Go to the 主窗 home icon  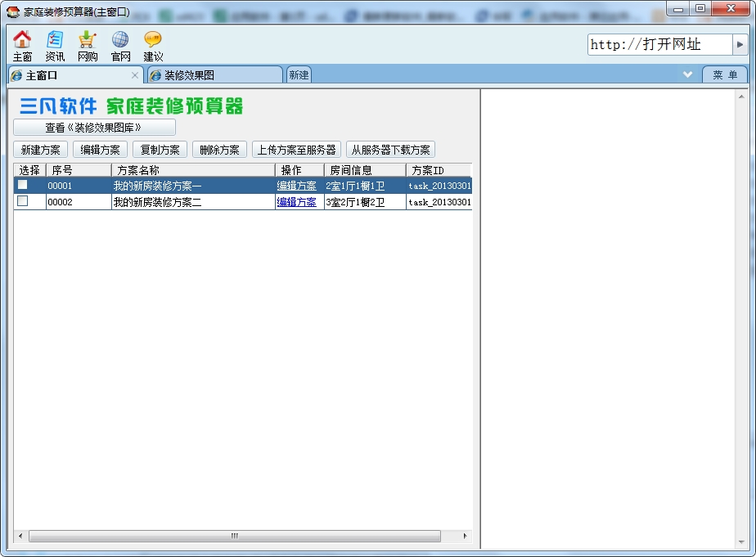[x=22, y=47]
